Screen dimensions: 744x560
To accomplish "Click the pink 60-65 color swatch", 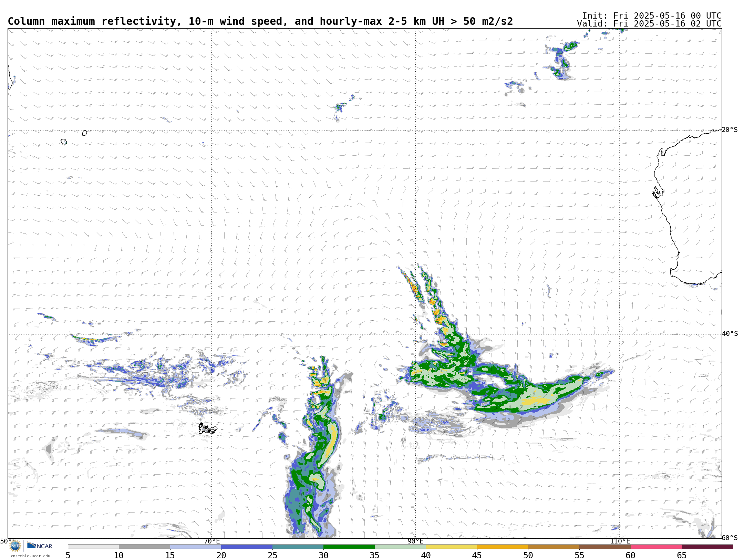I will coord(656,547).
